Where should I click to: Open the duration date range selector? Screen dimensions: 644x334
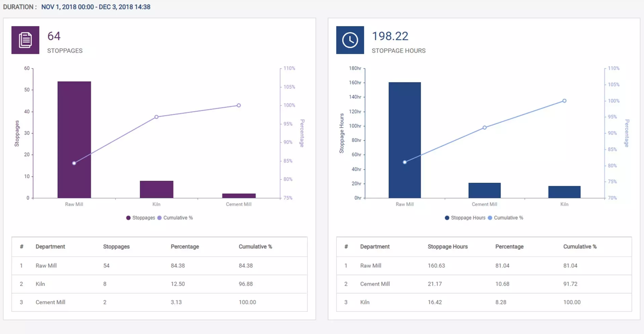95,7
